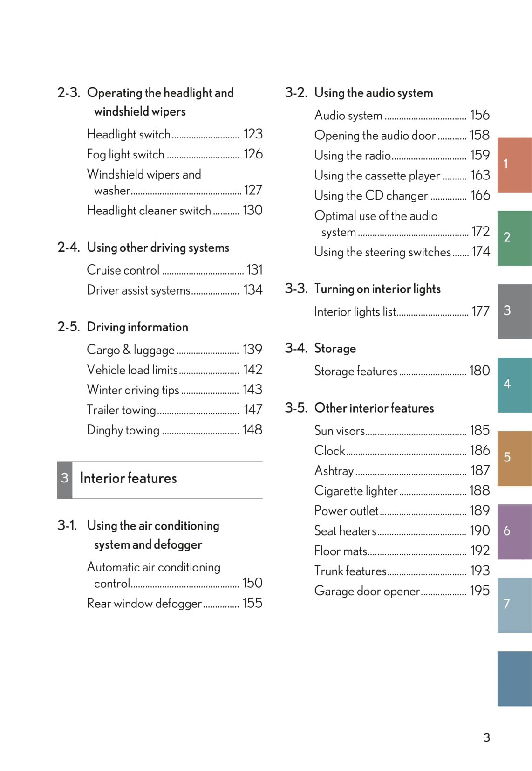Click the tan chapter 5 side tab
Viewport: 532px width, 771px height.
[514, 458]
